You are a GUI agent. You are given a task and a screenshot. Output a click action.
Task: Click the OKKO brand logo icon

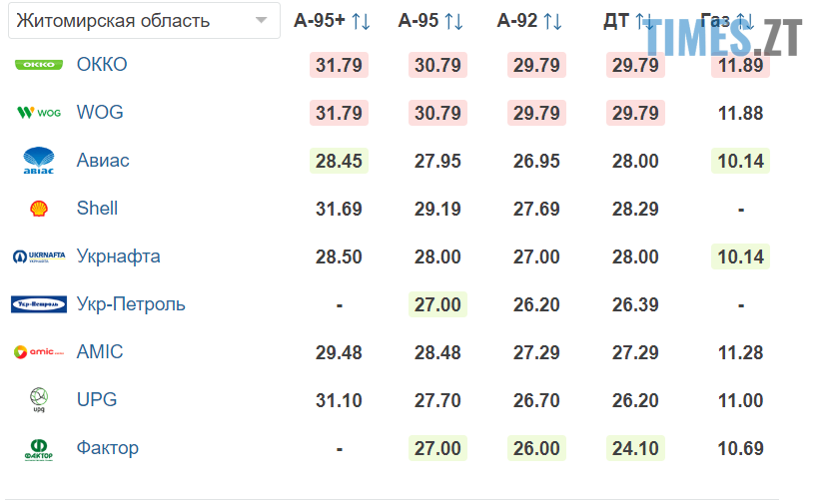[39, 65]
